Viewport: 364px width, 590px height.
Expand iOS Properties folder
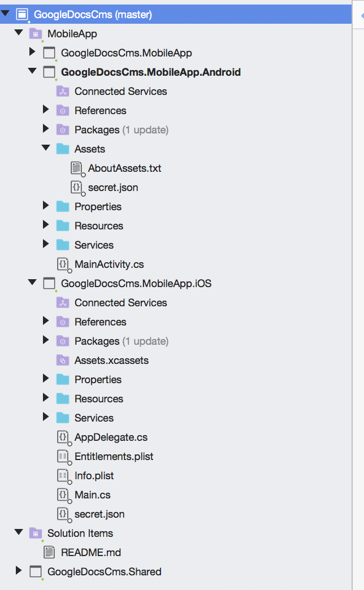pos(46,379)
